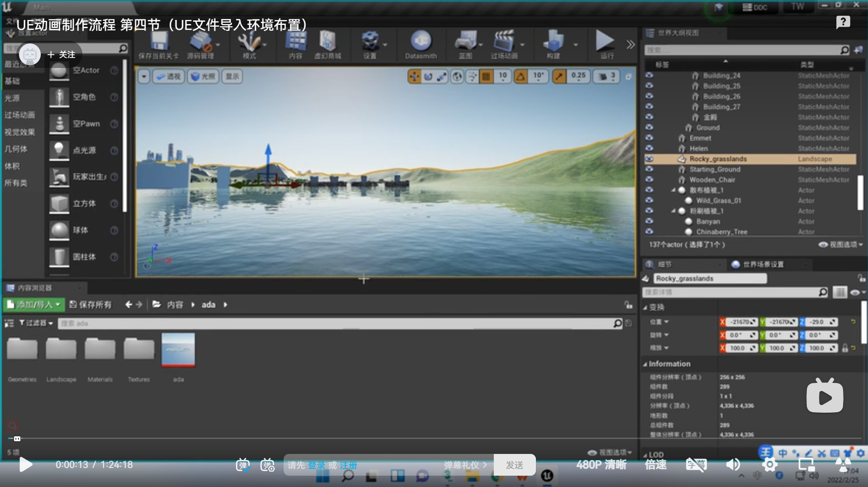
Task: Open the Filters dropdown in content browser
Action: (36, 323)
